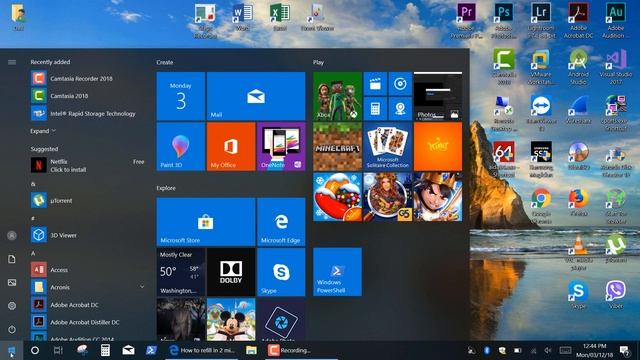Launch µTorrent from the Start app list
640x360 pixels.
tap(87, 200)
